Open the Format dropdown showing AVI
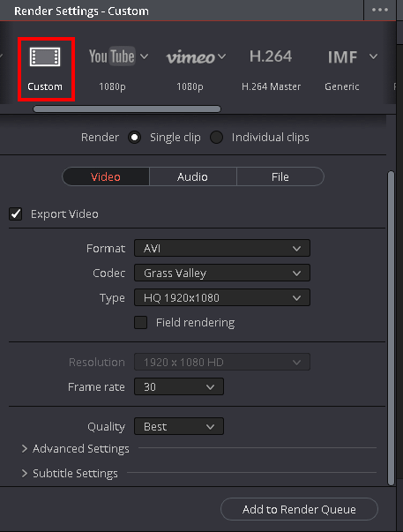 tap(222, 249)
